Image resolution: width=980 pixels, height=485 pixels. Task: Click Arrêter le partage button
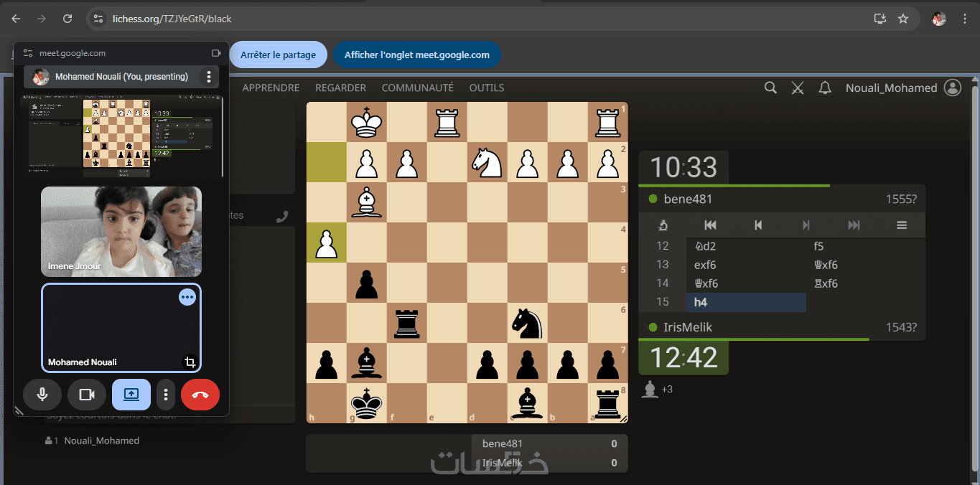coord(278,55)
